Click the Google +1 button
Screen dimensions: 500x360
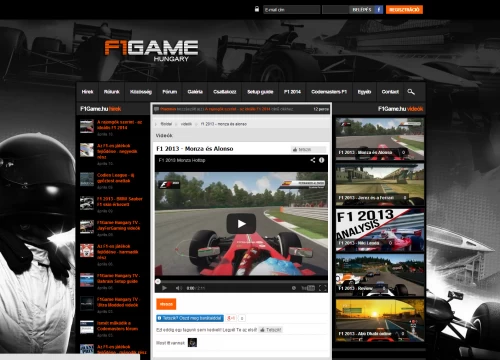[x=231, y=318]
